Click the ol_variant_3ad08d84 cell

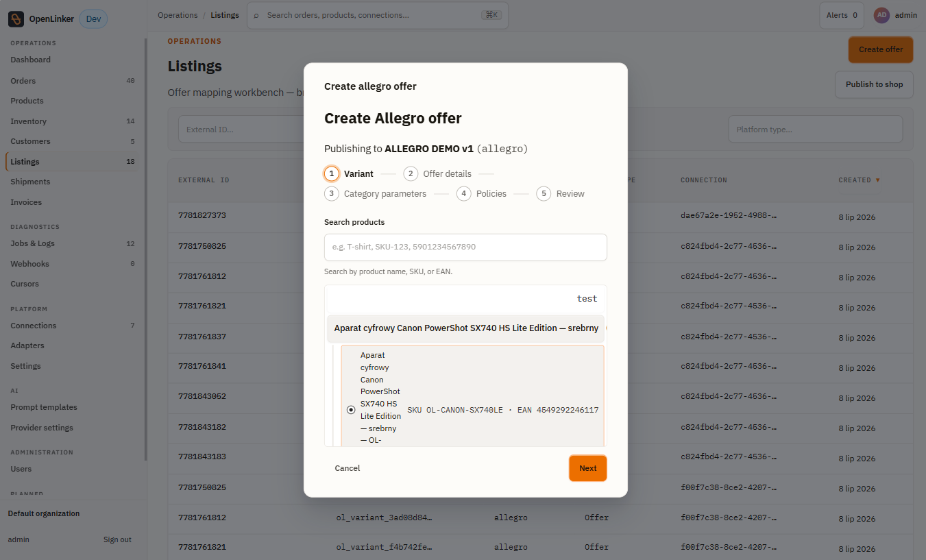(x=385, y=518)
